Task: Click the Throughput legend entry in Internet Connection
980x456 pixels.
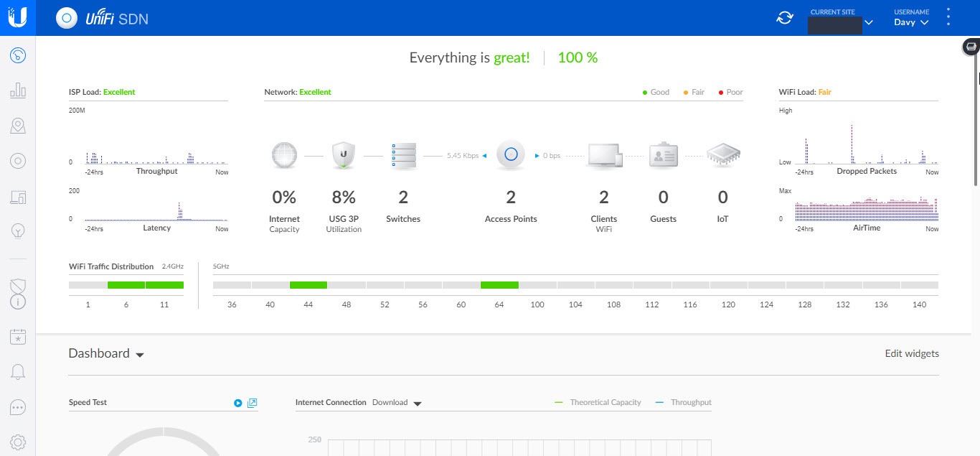Action: (684, 403)
